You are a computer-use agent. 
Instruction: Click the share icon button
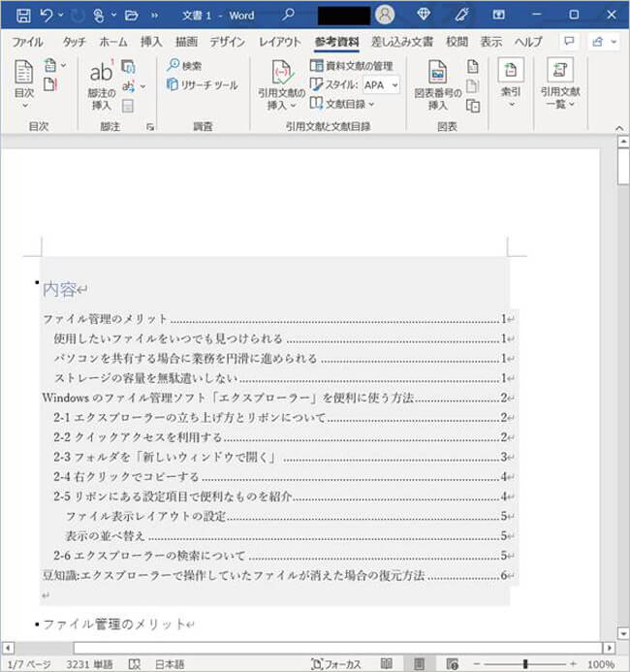tap(597, 42)
